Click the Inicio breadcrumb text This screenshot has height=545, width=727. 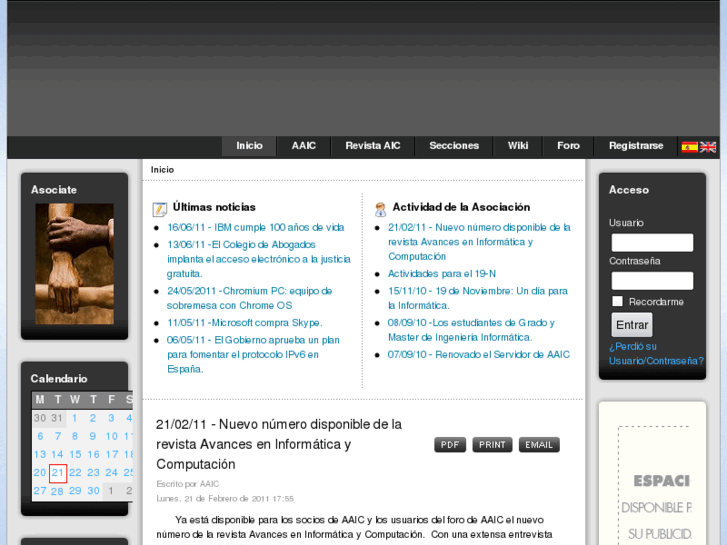[162, 170]
